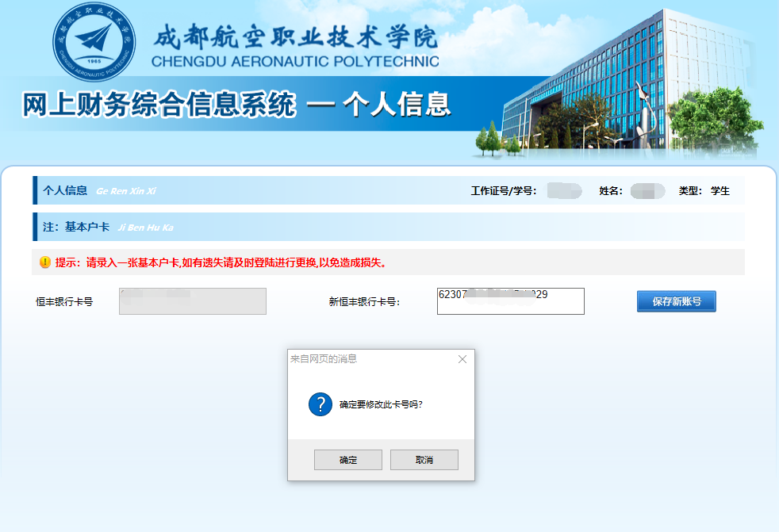The height and width of the screenshot is (532, 779).
Task: Click the 来自网页的消息 dialog title
Action: (x=324, y=359)
